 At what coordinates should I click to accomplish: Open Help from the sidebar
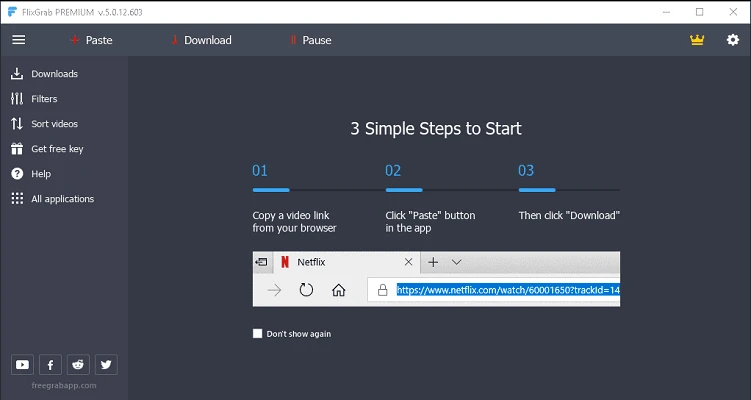41,174
